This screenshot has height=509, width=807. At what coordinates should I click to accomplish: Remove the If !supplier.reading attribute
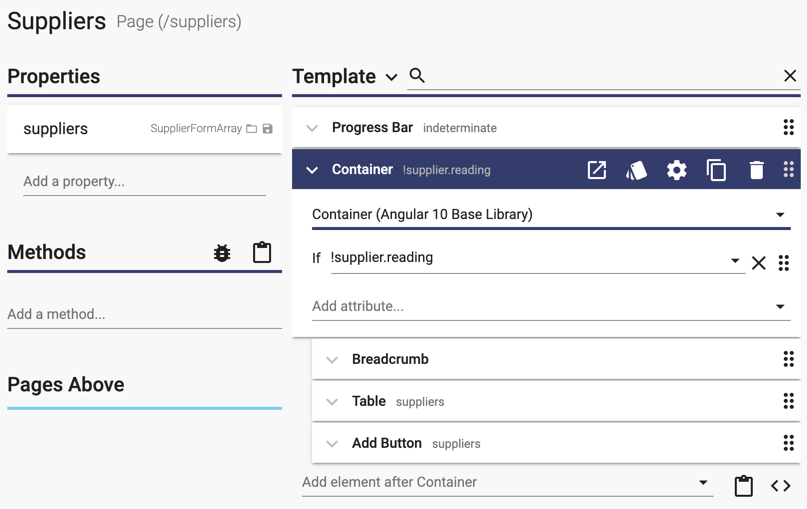pyautogui.click(x=758, y=263)
